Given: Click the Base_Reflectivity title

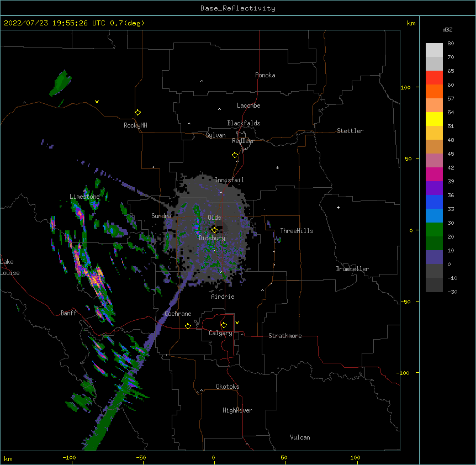Looking at the screenshot, I should click(x=238, y=8).
